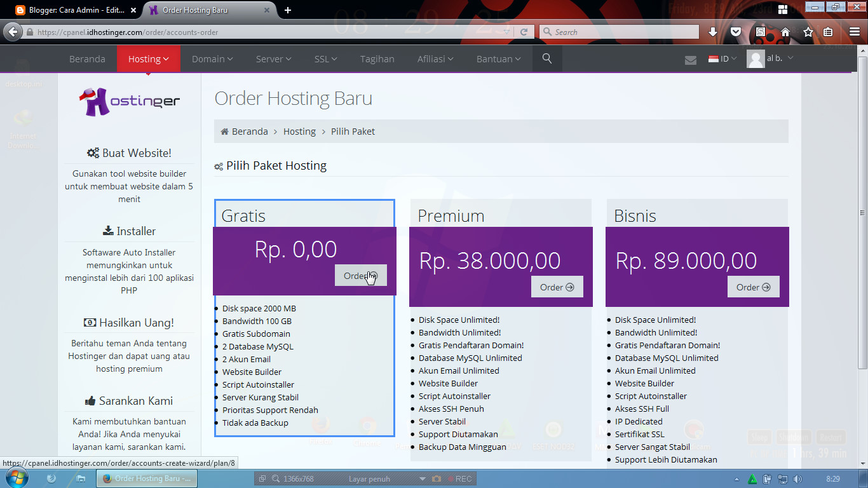
Task: Start recording with the REC button
Action: (x=459, y=478)
